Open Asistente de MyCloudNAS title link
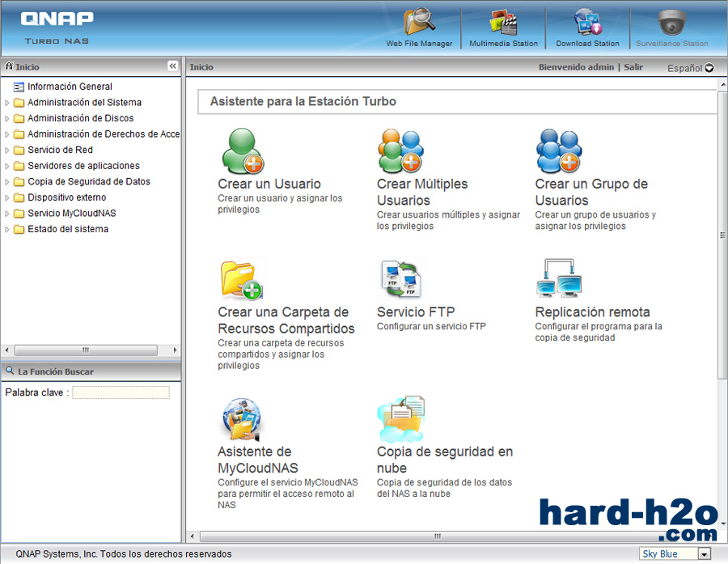The width and height of the screenshot is (728, 564). click(x=258, y=460)
